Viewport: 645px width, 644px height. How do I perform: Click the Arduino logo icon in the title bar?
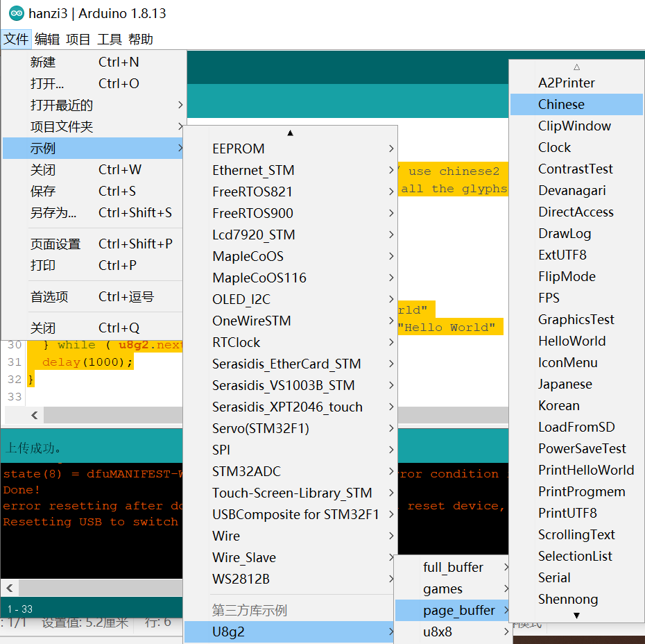15,13
